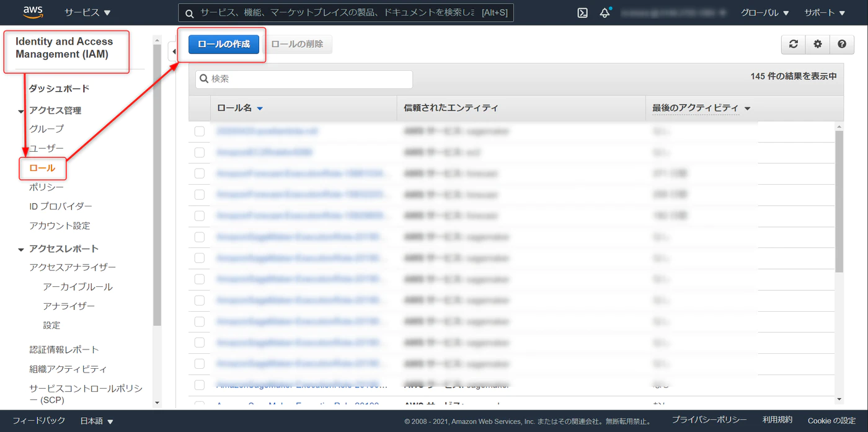The height and width of the screenshot is (432, 868).
Task: Sort by ロール名 column
Action: (x=240, y=108)
